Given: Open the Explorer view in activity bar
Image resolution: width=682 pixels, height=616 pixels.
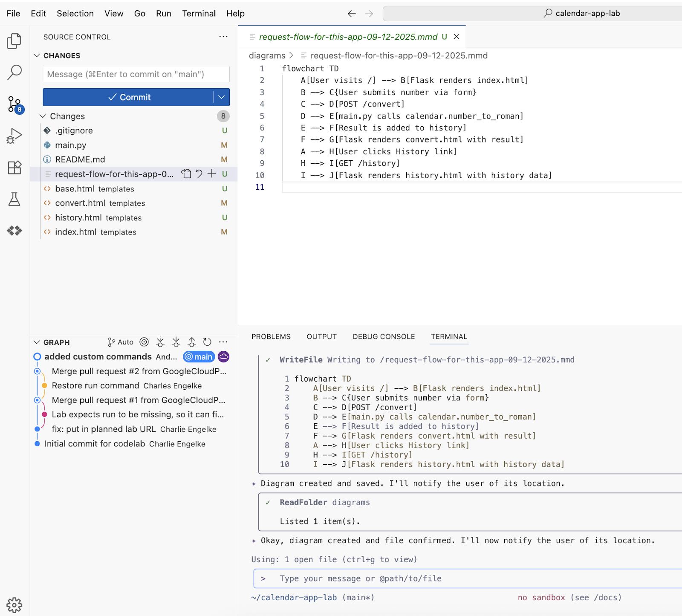Looking at the screenshot, I should (x=14, y=41).
